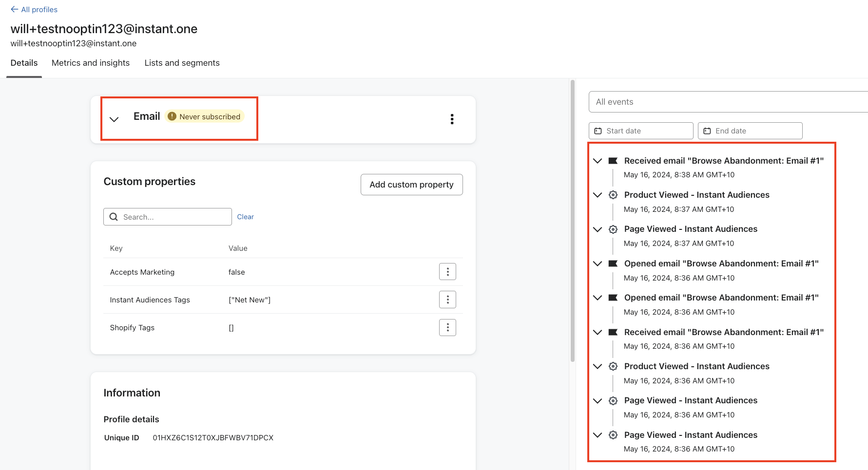Click Add custom property button
This screenshot has width=868, height=470.
pos(411,185)
